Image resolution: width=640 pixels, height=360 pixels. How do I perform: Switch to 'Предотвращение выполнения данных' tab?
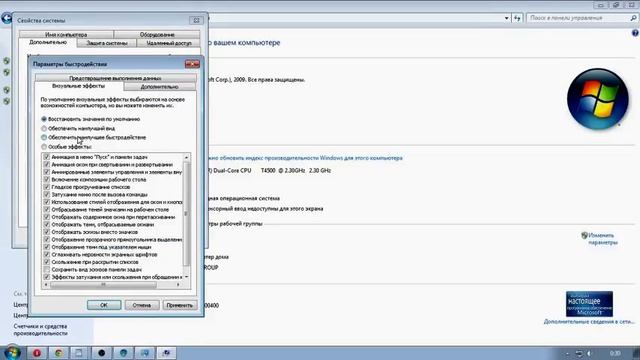point(115,78)
